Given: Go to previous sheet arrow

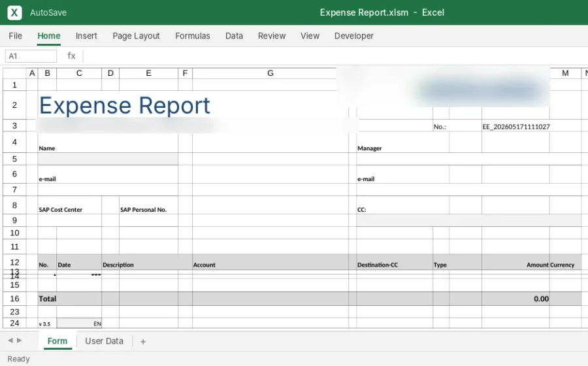Looking at the screenshot, I should (x=10, y=340).
